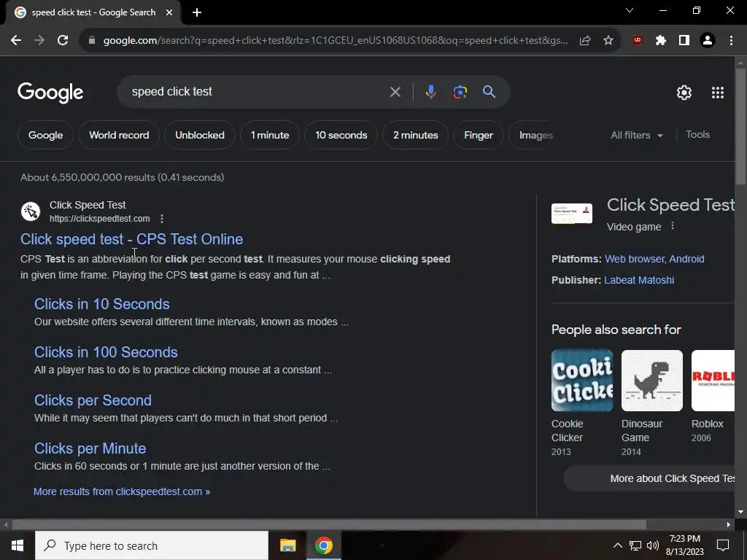Clear the search box text

[x=395, y=92]
